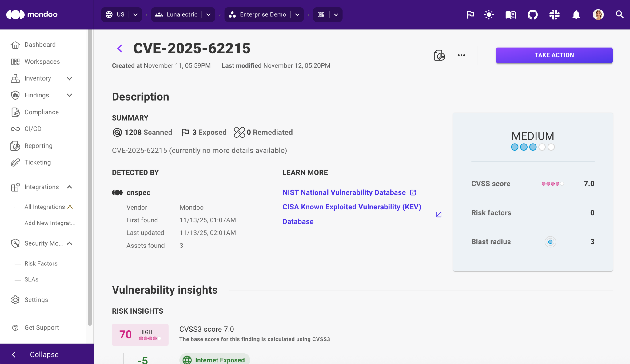Click the search magnifier icon
Viewport: 630px width, 364px height.
point(620,14)
